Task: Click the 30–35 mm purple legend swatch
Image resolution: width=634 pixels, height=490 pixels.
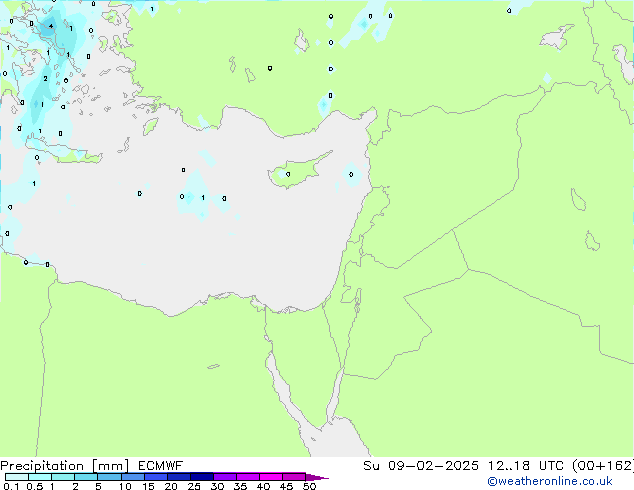Action: [224, 477]
